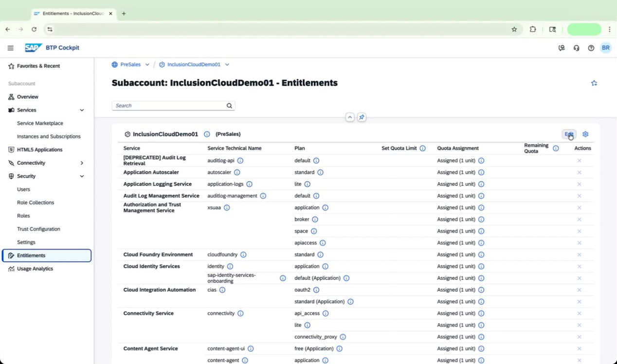Remove the Application Autoscaler entitlement row
The width and height of the screenshot is (617, 364).
click(x=579, y=172)
